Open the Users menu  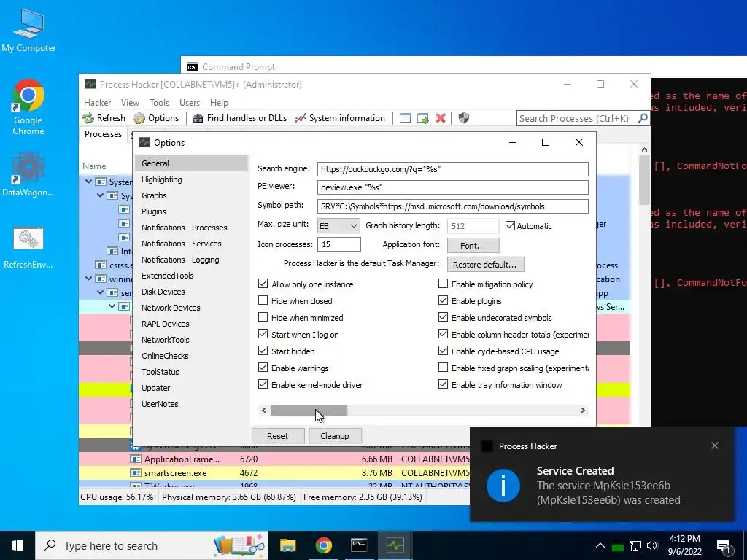point(190,102)
